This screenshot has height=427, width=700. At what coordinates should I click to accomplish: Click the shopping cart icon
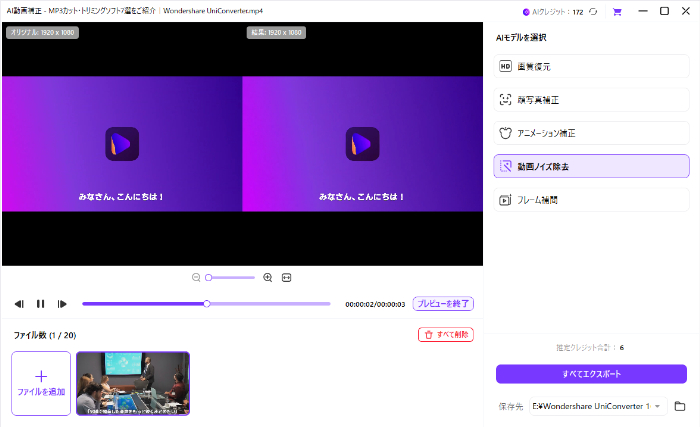pos(616,11)
